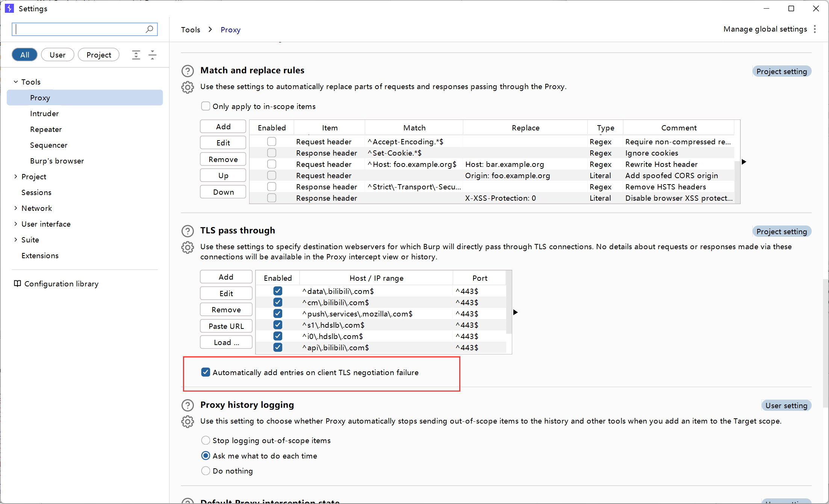Click the gear icon beside TLS pass through description
829x504 pixels.
click(x=188, y=247)
